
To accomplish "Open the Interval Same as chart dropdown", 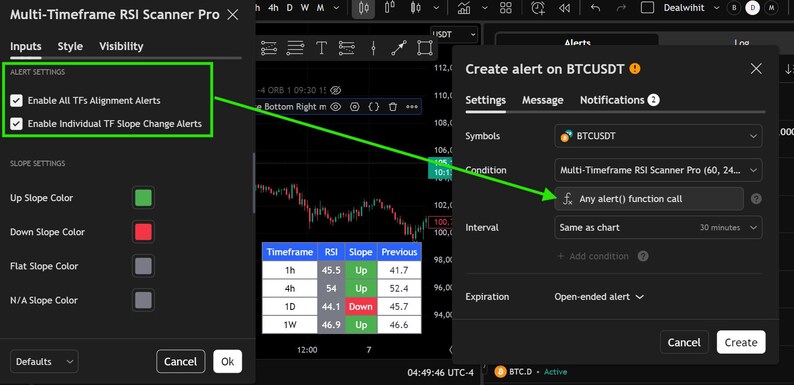I will [x=658, y=227].
